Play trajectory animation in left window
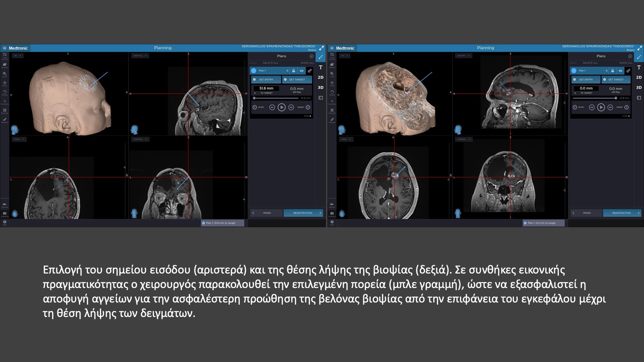The height and width of the screenshot is (362, 644). coord(281,107)
